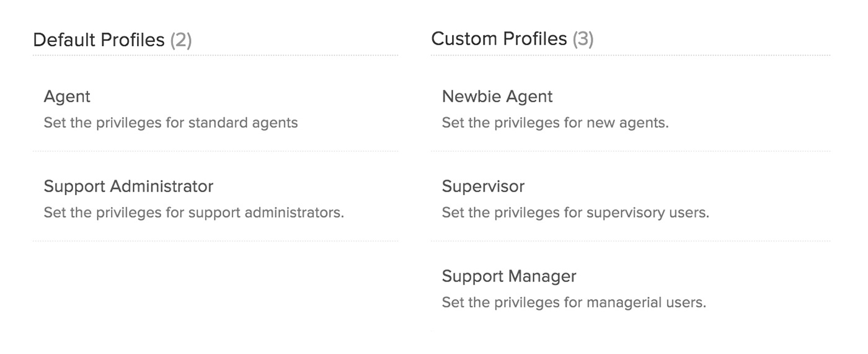Click the divider below the Newbie Agent row
This screenshot has width=868, height=354.
pos(630,151)
